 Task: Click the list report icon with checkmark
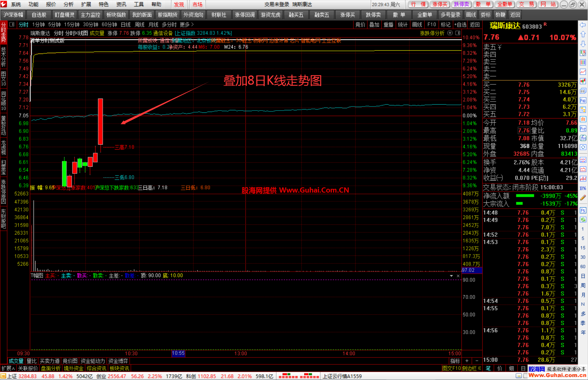(583, 53)
